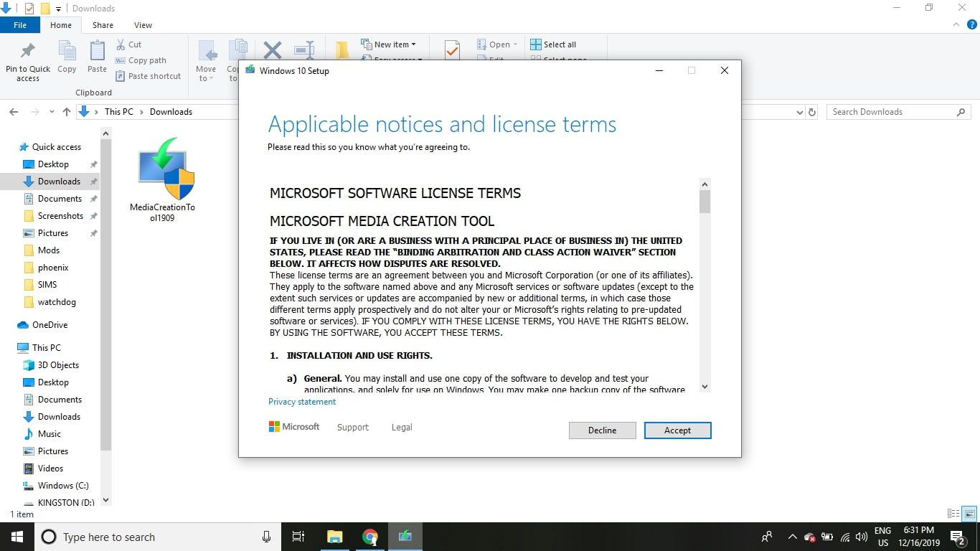
Task: Switch to the View ribbon tab
Action: 143,25
